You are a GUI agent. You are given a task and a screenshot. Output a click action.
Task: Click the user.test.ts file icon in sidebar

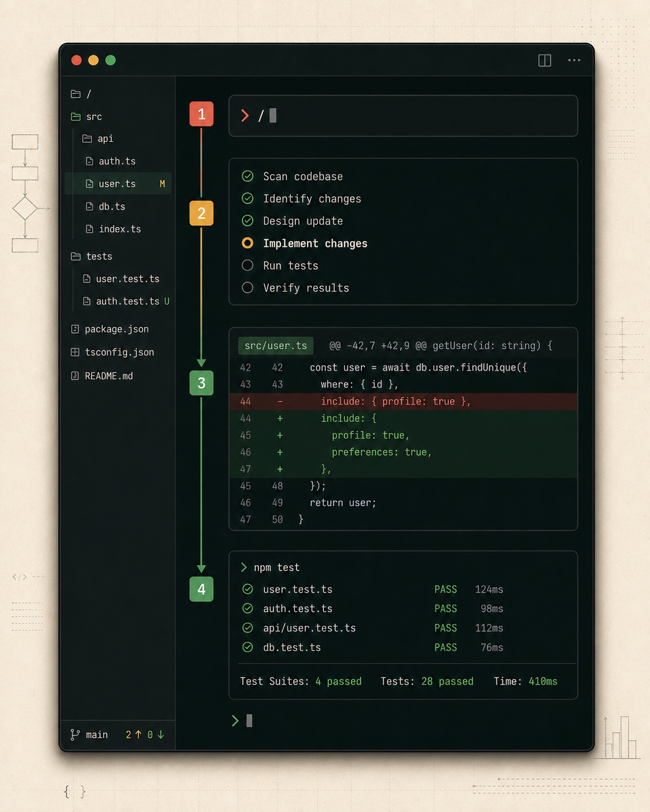point(87,279)
